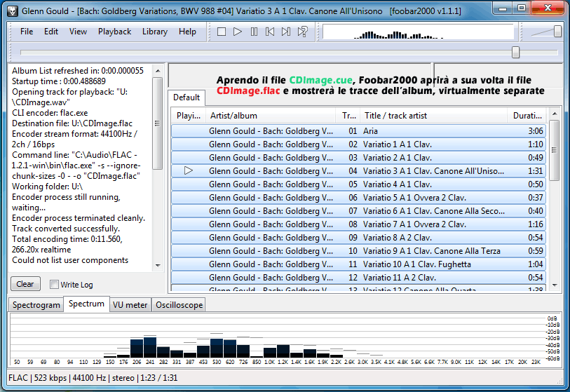
Task: Click console scrollbar down arrow
Action: click(x=158, y=266)
